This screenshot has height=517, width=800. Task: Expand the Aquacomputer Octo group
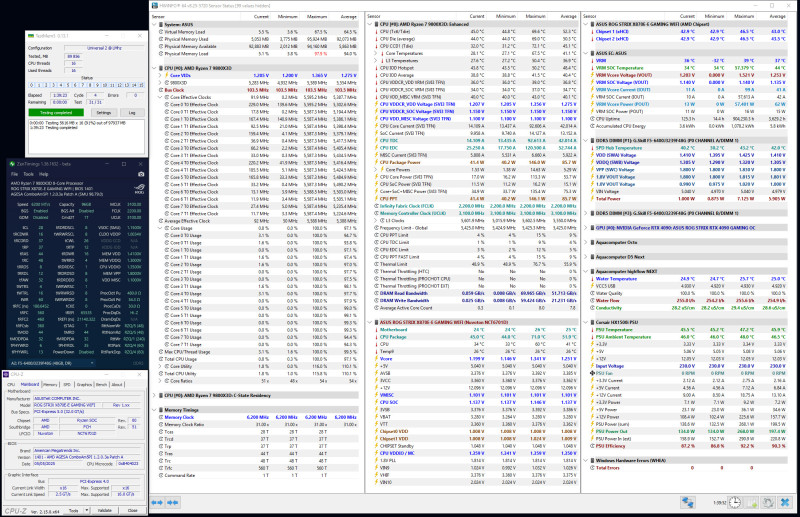point(586,242)
